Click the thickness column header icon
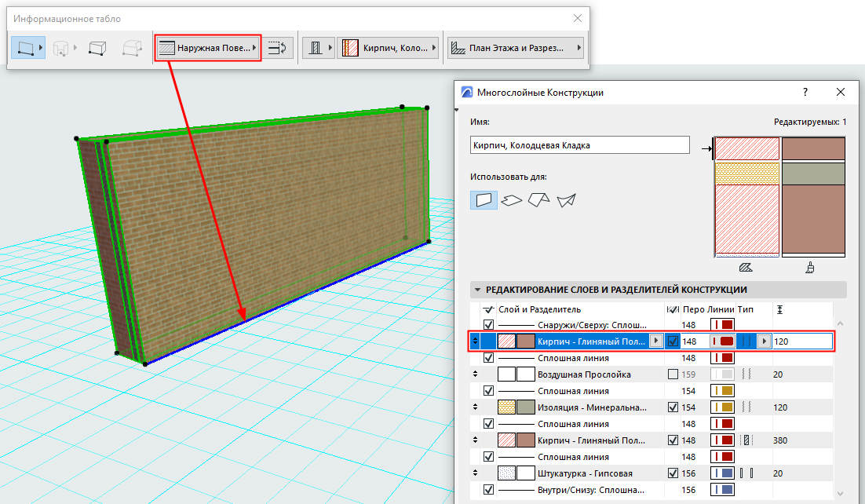Screen dimensions: 865x504 [779, 309]
